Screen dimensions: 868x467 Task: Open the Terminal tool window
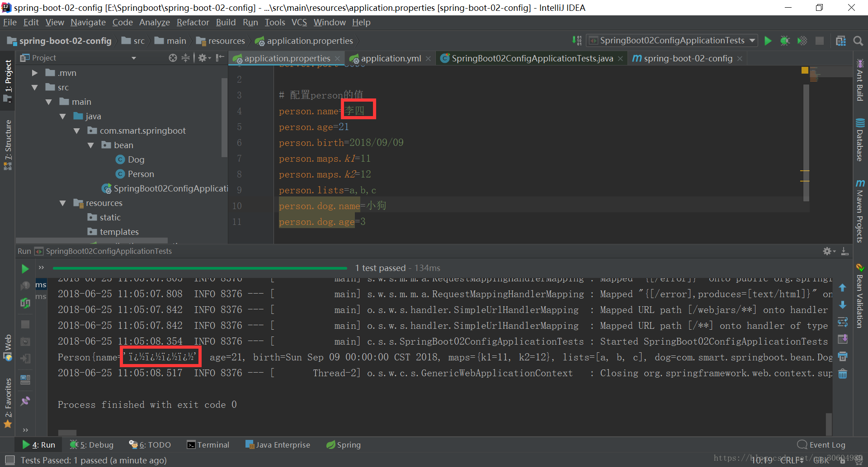(208, 445)
